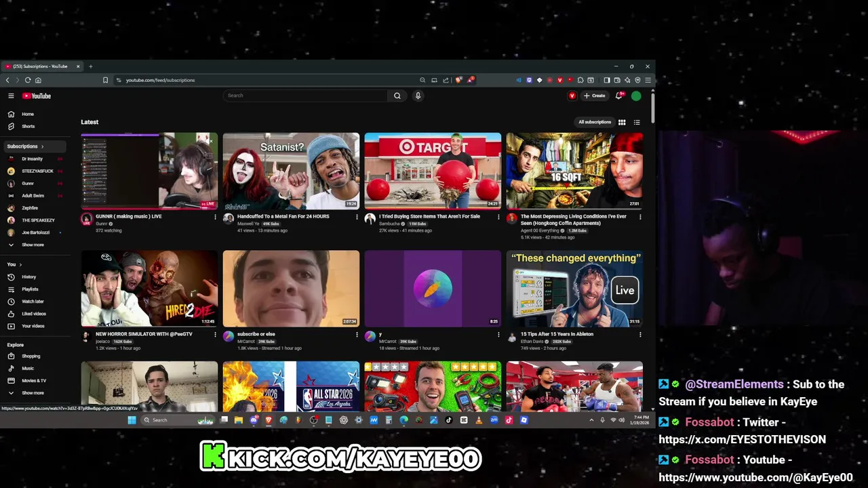This screenshot has width=868, height=488.
Task: Reload the page
Action: tap(28, 80)
